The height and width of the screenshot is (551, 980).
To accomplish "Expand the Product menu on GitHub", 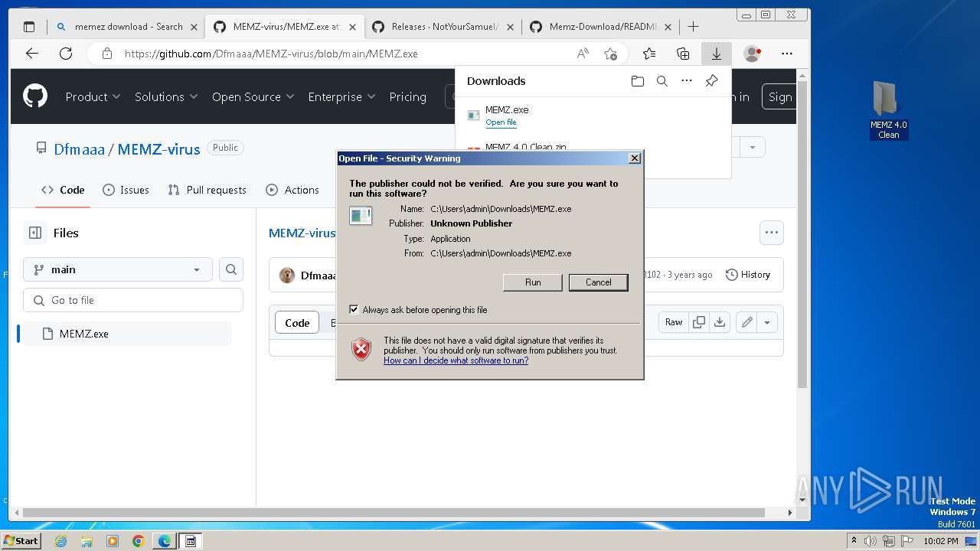I will (93, 97).
